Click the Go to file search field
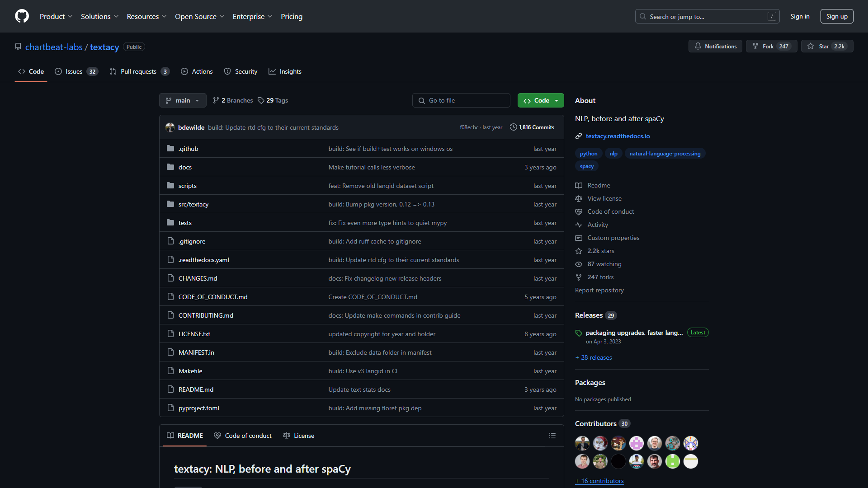This screenshot has height=488, width=868. pos(461,100)
